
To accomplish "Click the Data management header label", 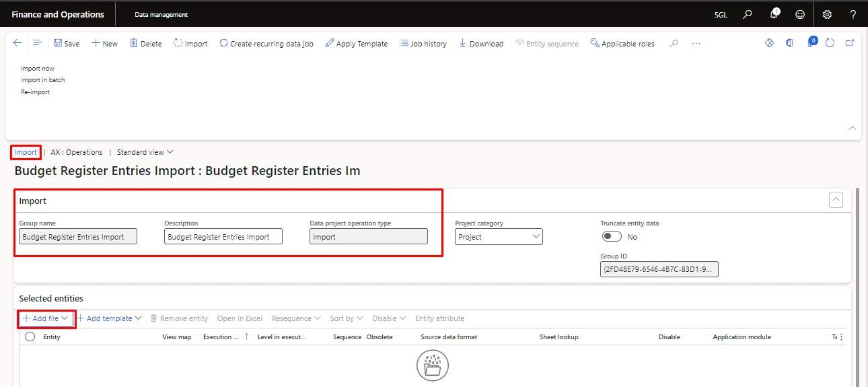I will pyautogui.click(x=161, y=14).
